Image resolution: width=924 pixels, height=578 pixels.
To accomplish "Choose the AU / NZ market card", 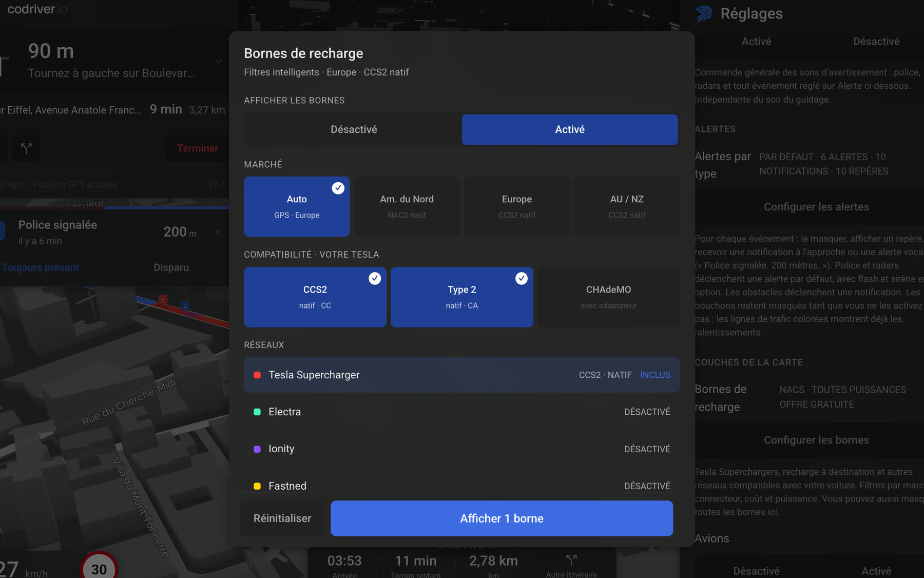I will click(x=627, y=207).
